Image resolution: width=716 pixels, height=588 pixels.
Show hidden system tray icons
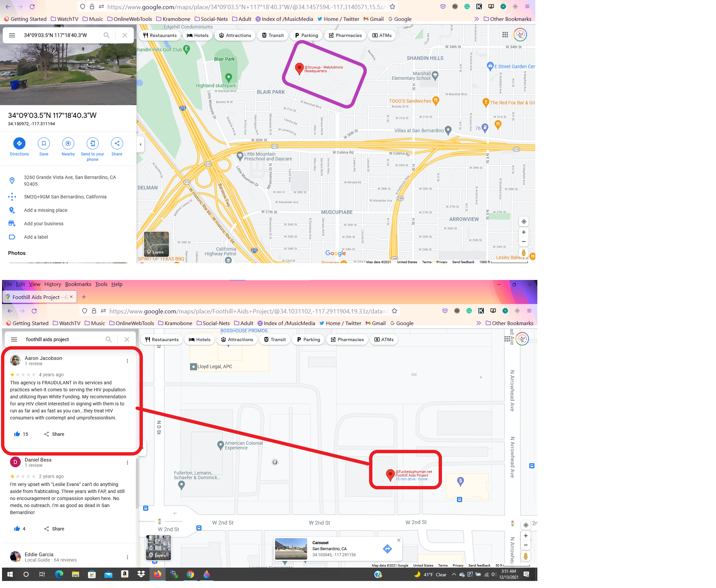[x=454, y=574]
